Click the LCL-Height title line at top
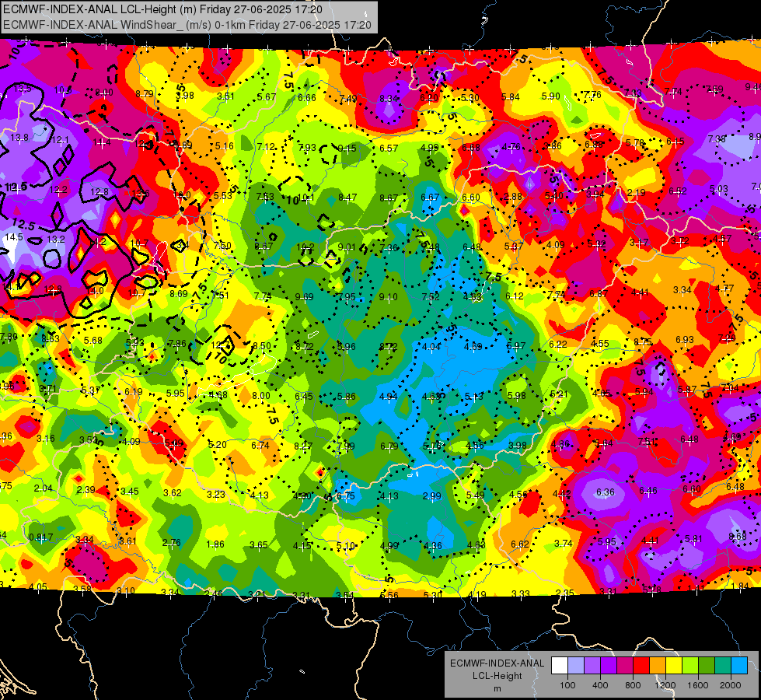The height and width of the screenshot is (700, 761). (x=162, y=9)
